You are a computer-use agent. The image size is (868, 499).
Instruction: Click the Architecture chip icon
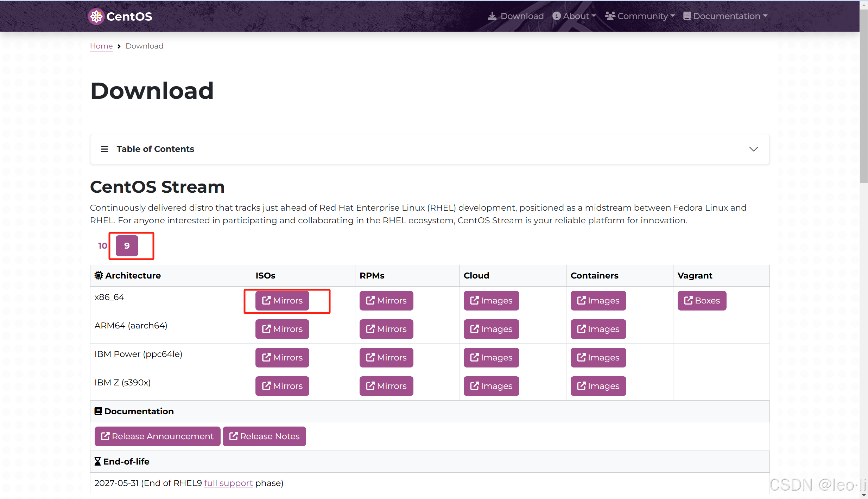pos(99,275)
